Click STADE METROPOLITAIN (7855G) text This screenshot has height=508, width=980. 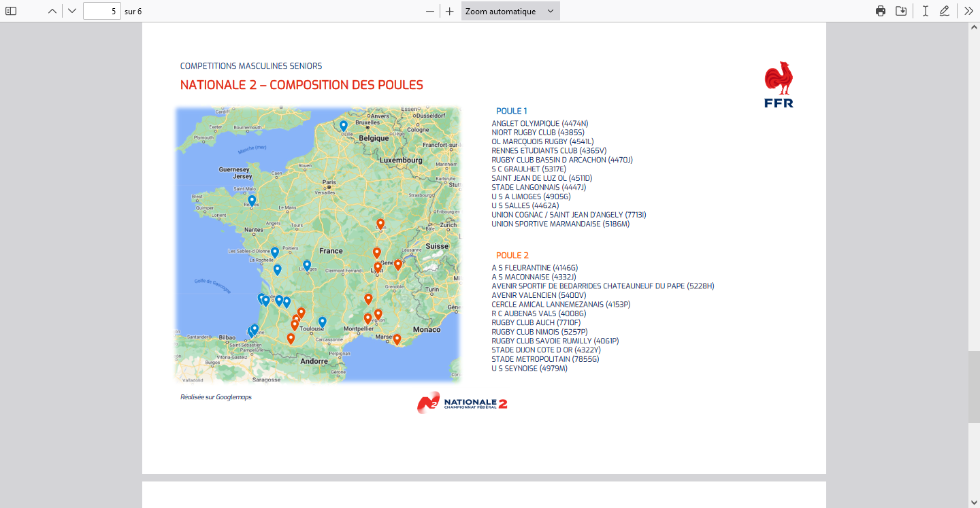pos(545,360)
